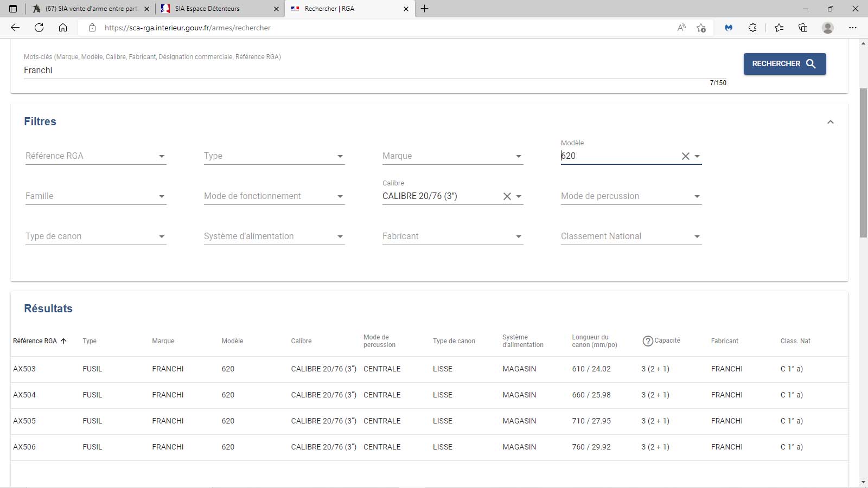Sort by Longueur du canon header
The height and width of the screenshot is (488, 868).
pos(595,341)
